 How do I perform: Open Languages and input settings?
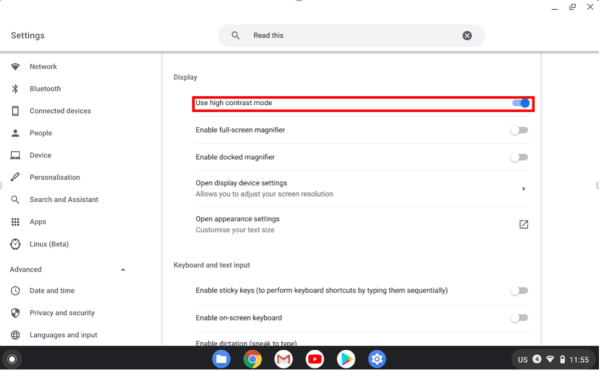(63, 335)
